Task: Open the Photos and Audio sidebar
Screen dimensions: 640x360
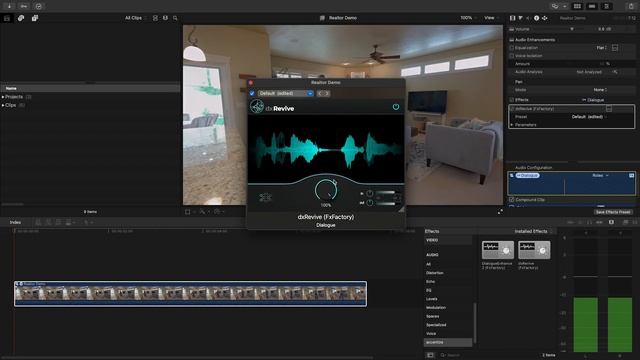Action: [21, 18]
